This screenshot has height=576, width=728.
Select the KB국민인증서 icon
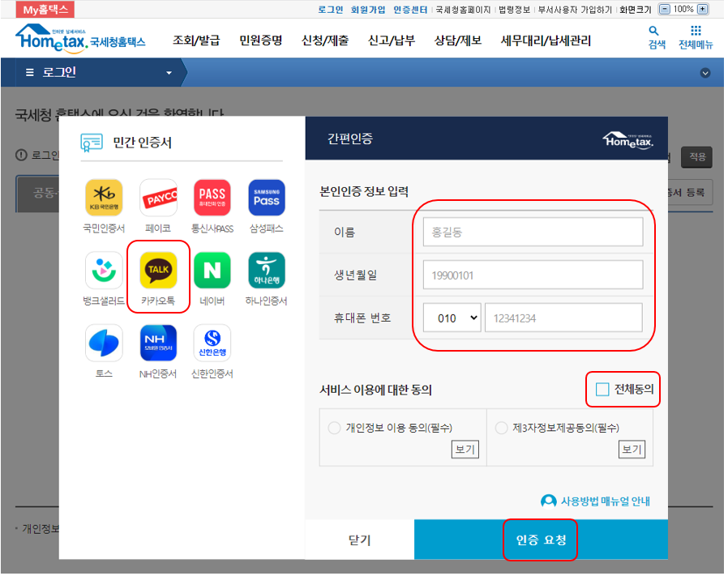[x=103, y=197]
